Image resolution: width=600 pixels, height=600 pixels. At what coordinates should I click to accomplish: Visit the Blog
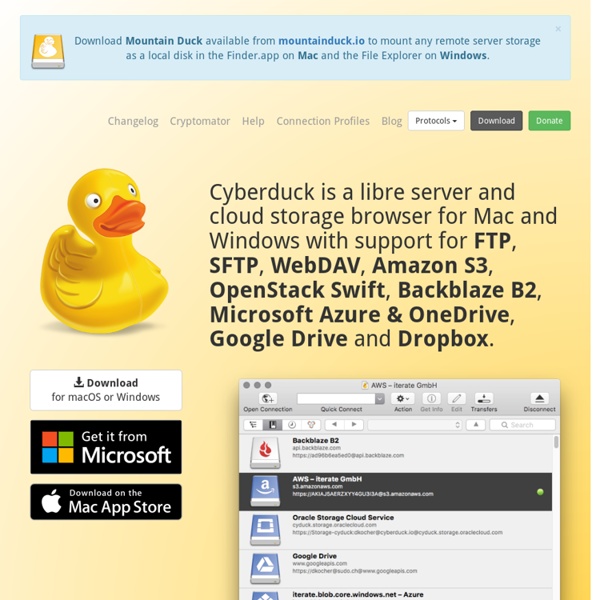391,121
